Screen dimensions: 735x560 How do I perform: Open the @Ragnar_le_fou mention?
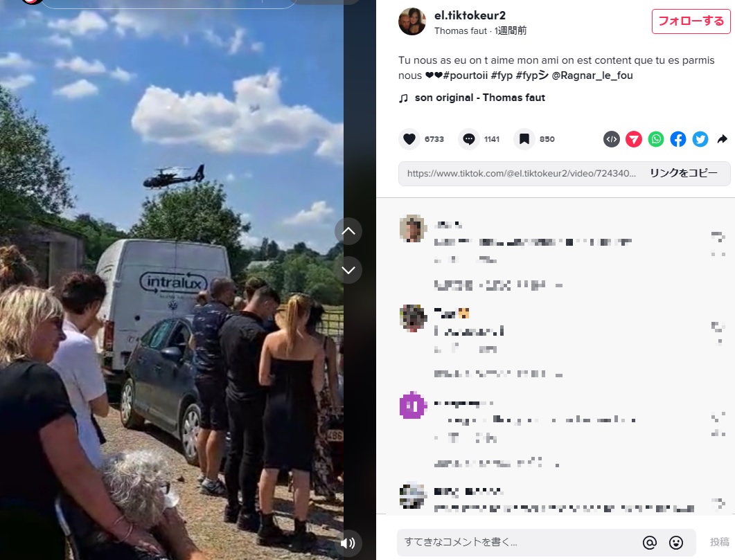(x=592, y=75)
